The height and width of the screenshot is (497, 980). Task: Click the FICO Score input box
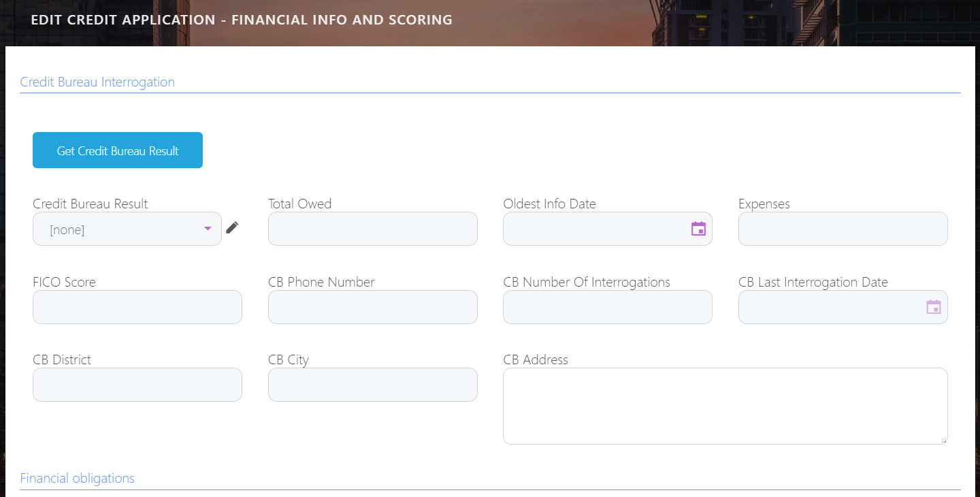(x=137, y=307)
